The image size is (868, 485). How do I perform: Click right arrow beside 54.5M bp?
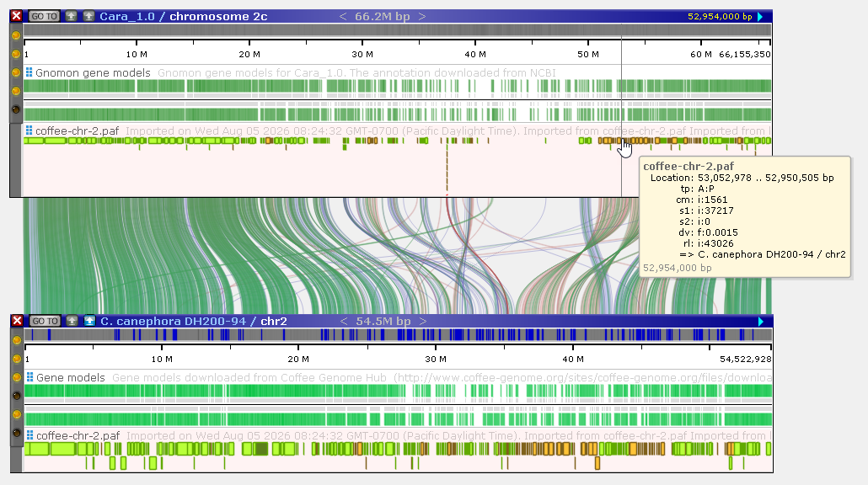pyautogui.click(x=423, y=322)
